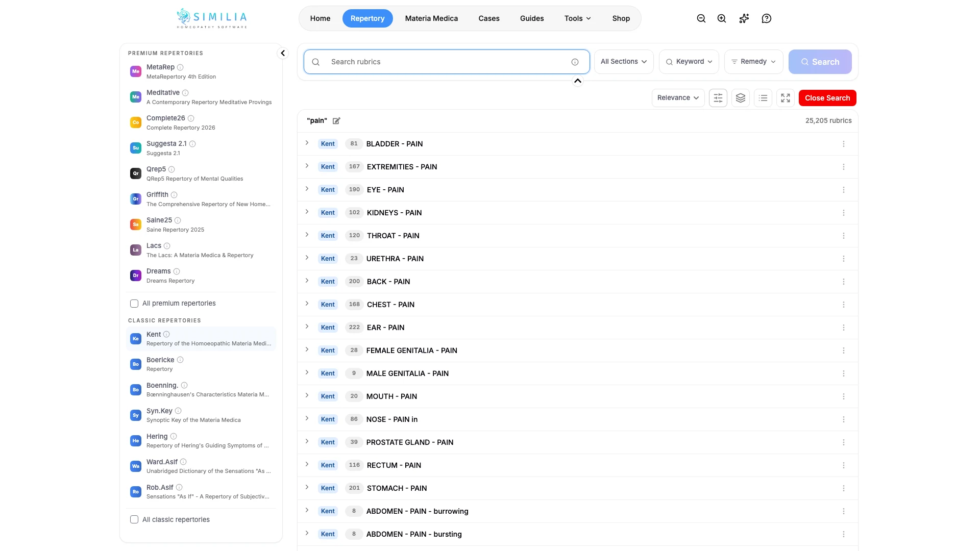
Task: Click the search info icon in rubric field
Action: pyautogui.click(x=575, y=62)
